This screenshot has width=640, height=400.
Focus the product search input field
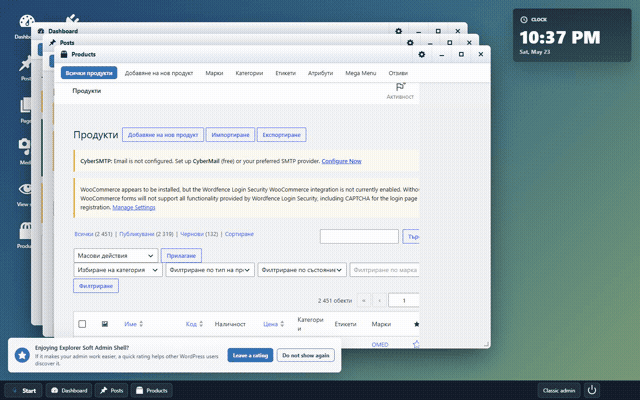point(359,236)
